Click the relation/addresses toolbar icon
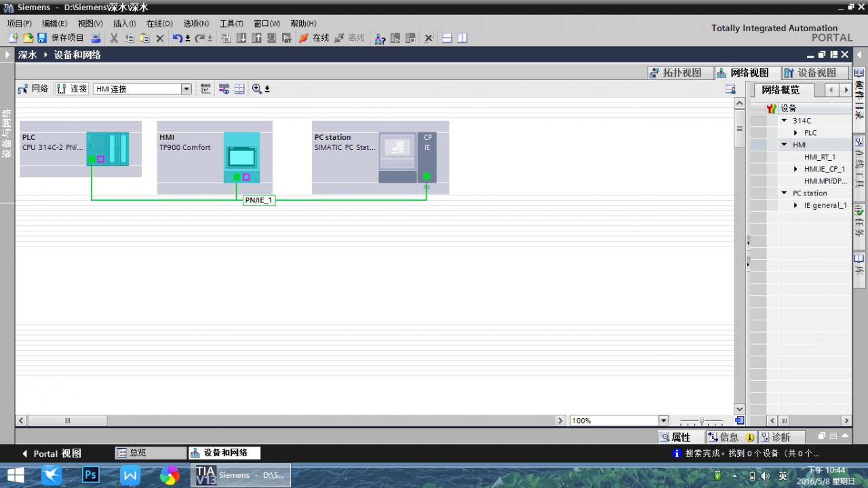Viewport: 868px width, 488px height. click(205, 89)
